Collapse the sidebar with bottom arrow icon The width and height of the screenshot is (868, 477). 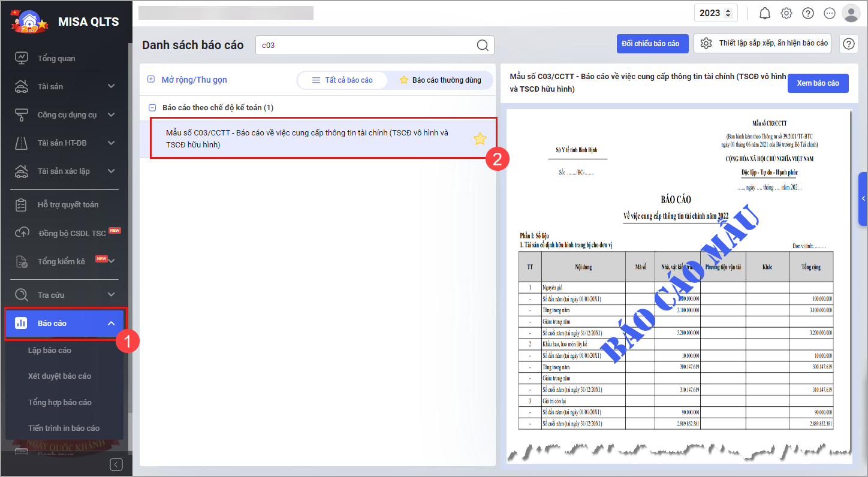click(117, 464)
